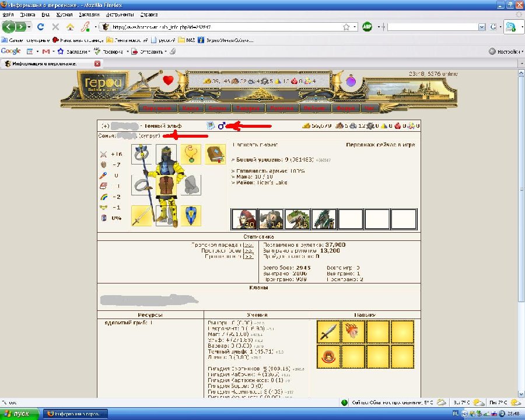Screen dimensions: 525x420
Task: Select dragon army unit with count 7
Action: click(x=323, y=219)
